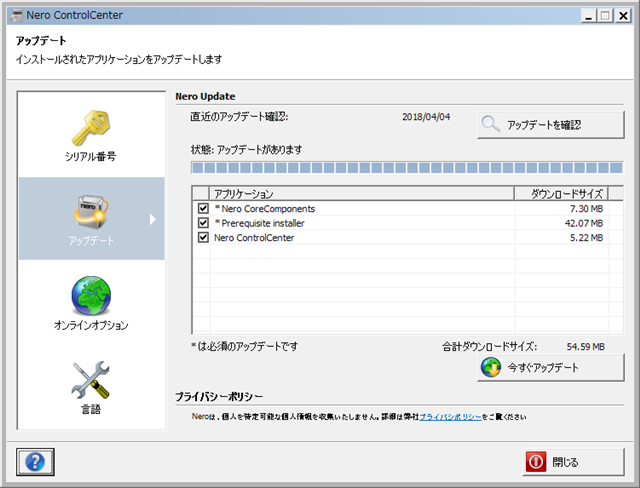Open the シリアル番号 key icon

91,127
